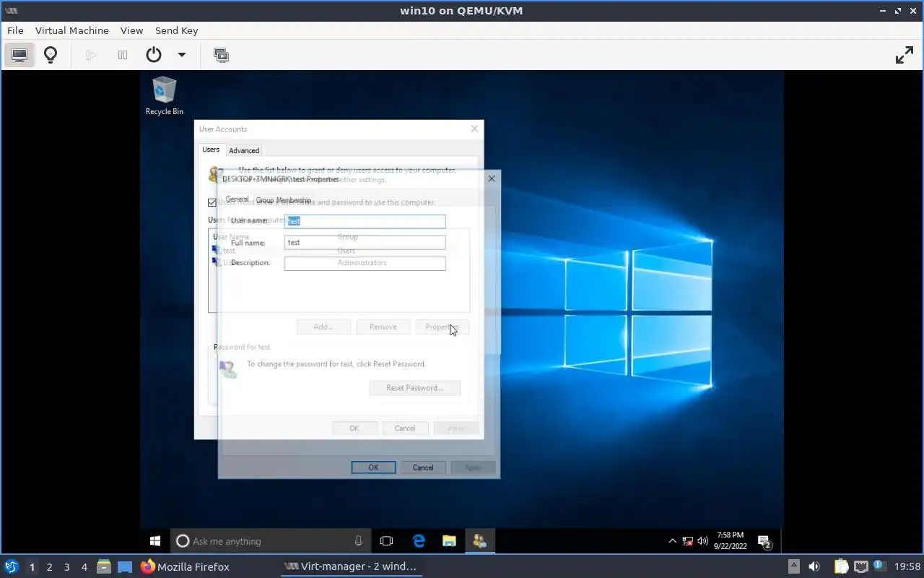Viewport: 924px width, 578px height.
Task: Open General tab in test Properties
Action: click(237, 199)
